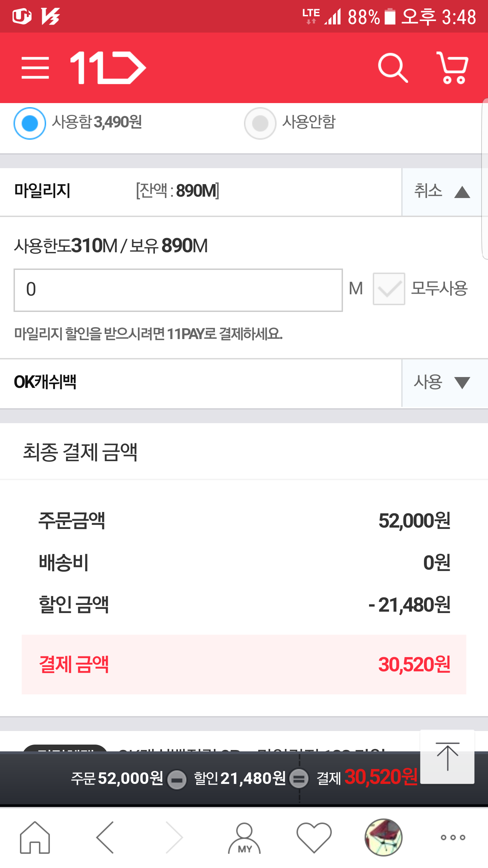Open the MY profile page

click(244, 837)
